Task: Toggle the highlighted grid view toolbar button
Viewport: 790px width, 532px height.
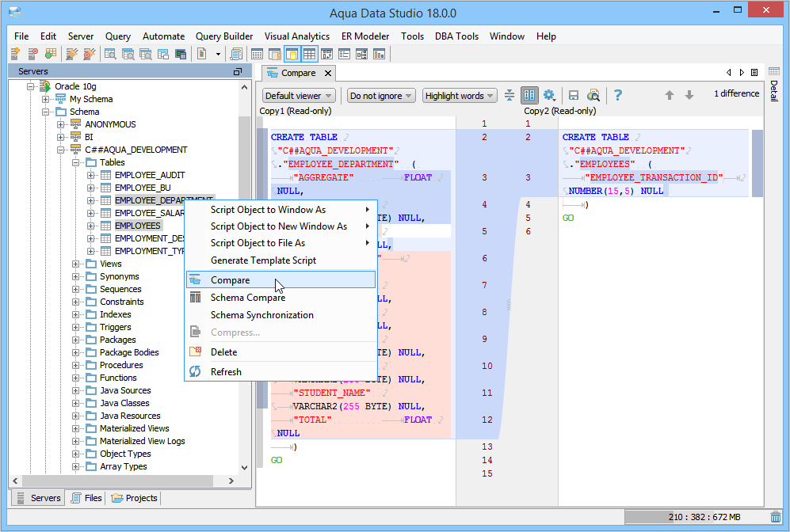Action: tap(309, 53)
